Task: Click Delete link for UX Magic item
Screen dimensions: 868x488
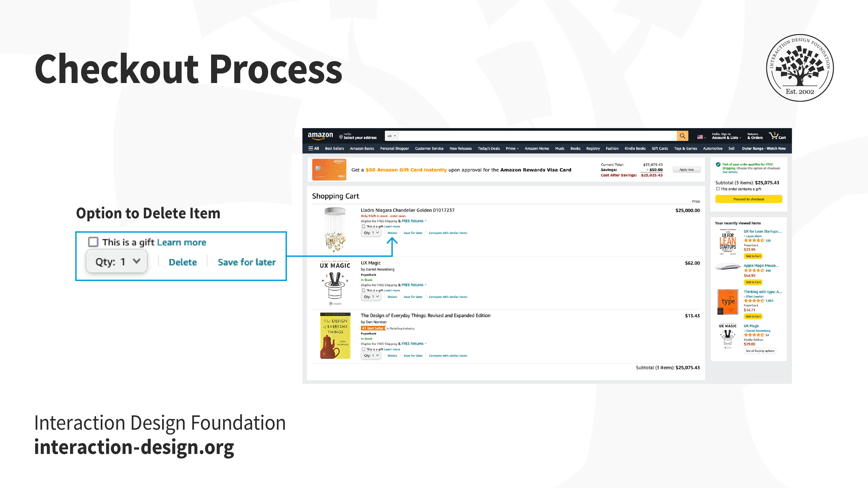Action: click(391, 297)
